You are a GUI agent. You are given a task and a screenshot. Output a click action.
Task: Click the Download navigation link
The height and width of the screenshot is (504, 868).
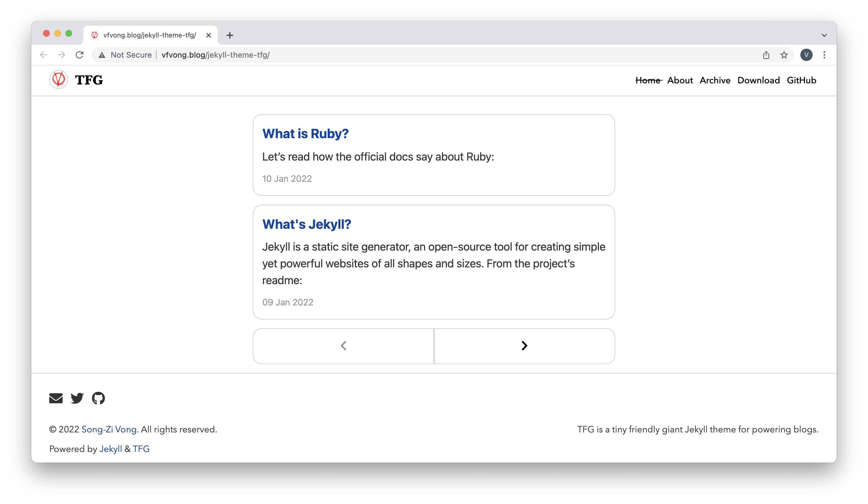[x=758, y=80]
